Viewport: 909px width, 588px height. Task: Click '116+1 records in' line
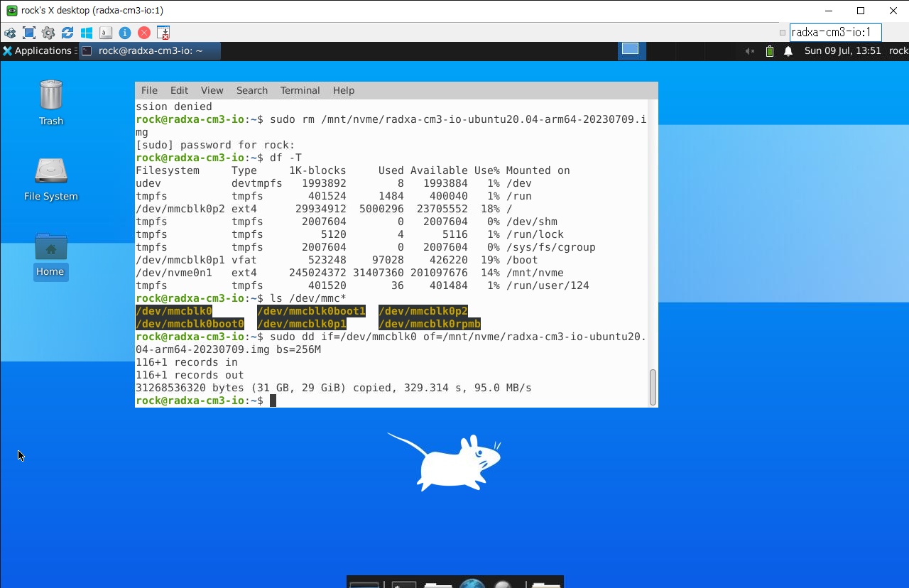(187, 362)
